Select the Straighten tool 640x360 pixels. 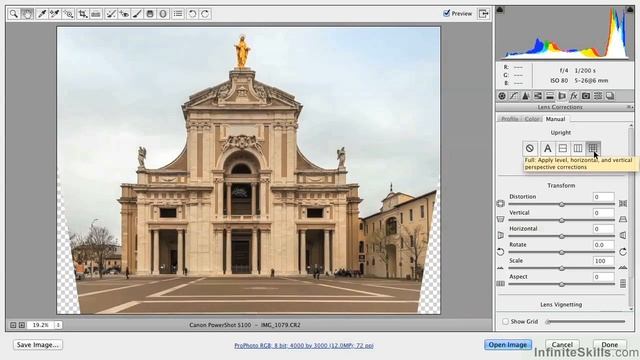[x=96, y=14]
